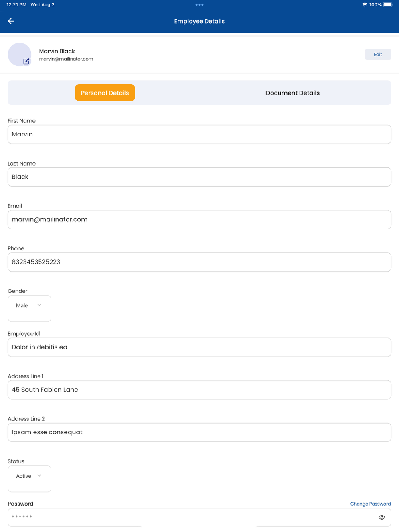Screen dimensions: 399x532
Task: Switch to Document Details tab
Action: coord(292,93)
